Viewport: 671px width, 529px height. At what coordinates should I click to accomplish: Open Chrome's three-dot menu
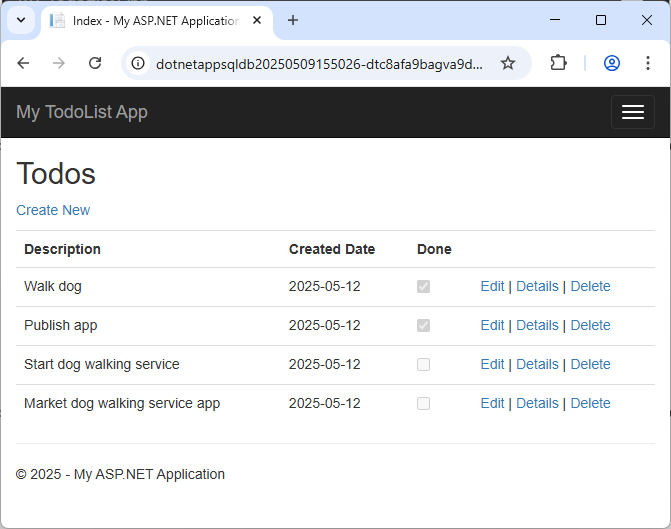tap(647, 63)
